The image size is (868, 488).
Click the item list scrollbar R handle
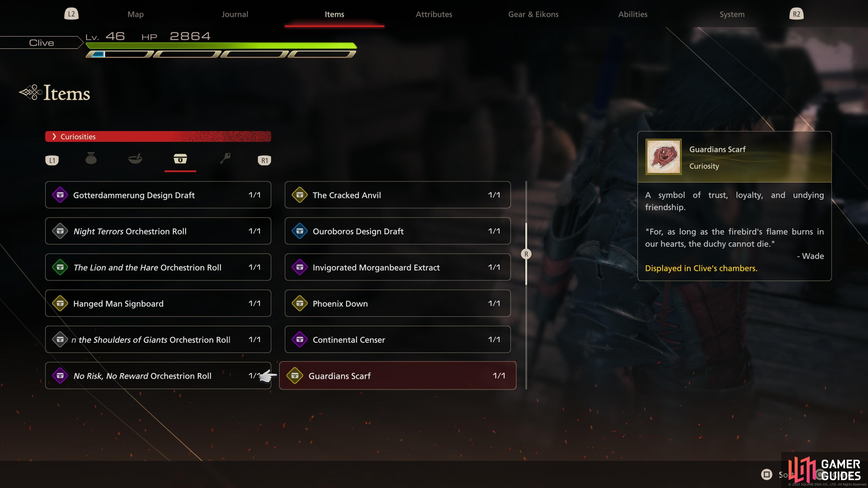(x=526, y=254)
